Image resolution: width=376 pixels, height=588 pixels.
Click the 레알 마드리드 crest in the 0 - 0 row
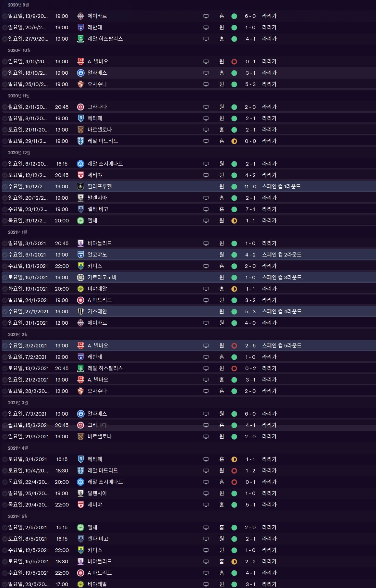point(80,141)
